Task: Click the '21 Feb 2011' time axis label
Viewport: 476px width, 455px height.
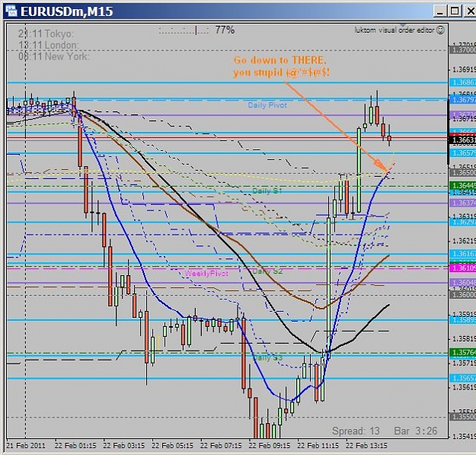Action: (x=25, y=446)
